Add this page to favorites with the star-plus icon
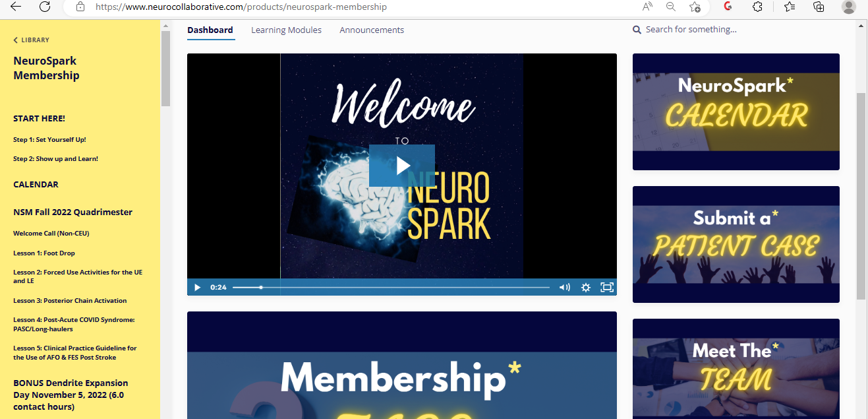 click(695, 7)
